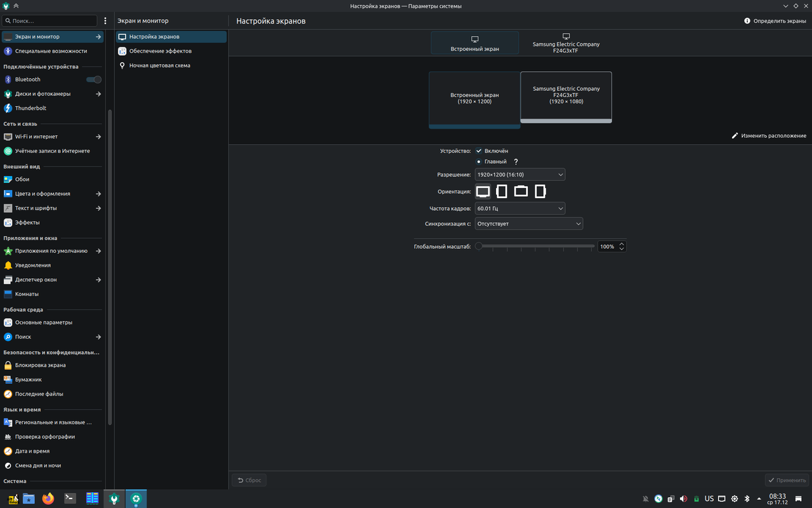Click the US keyboard layout indicator

pyautogui.click(x=709, y=499)
